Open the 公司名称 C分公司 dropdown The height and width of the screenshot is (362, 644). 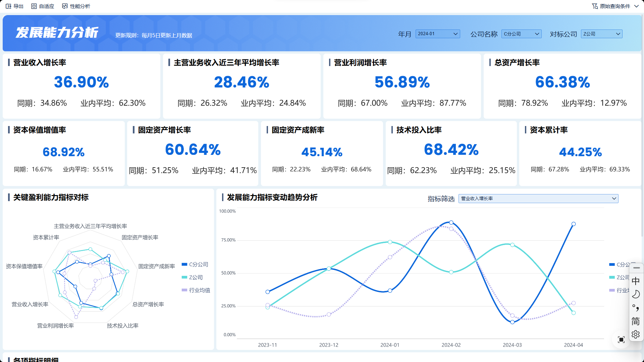521,34
